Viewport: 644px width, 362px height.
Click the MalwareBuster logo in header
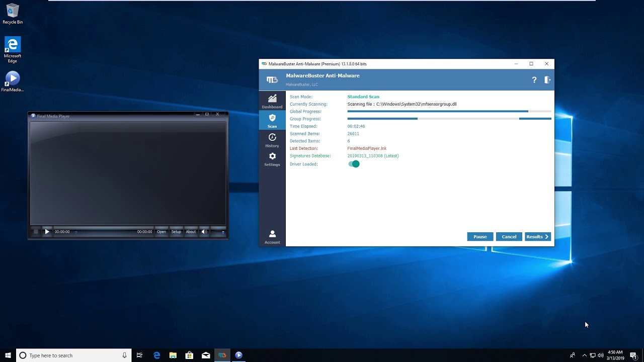pos(272,80)
